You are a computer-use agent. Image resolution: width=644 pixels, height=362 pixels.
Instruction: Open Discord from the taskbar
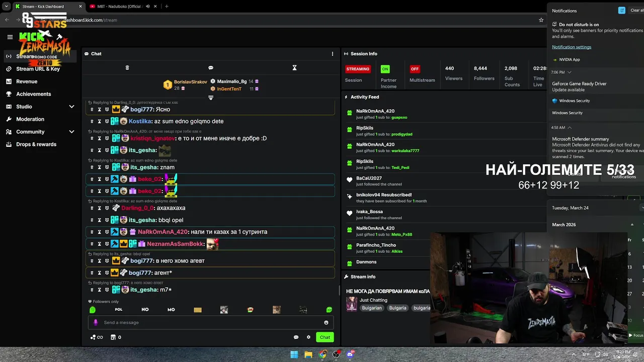(350, 354)
